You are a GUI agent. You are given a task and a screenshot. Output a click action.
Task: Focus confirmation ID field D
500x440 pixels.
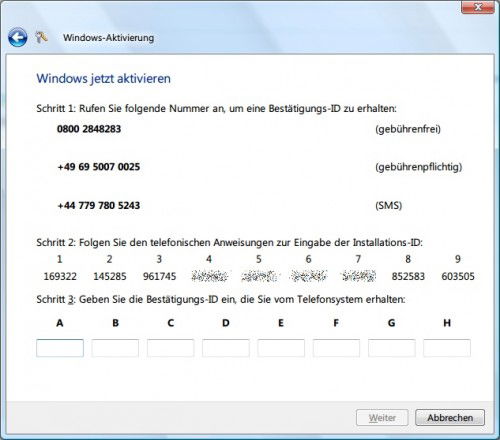pyautogui.click(x=226, y=348)
